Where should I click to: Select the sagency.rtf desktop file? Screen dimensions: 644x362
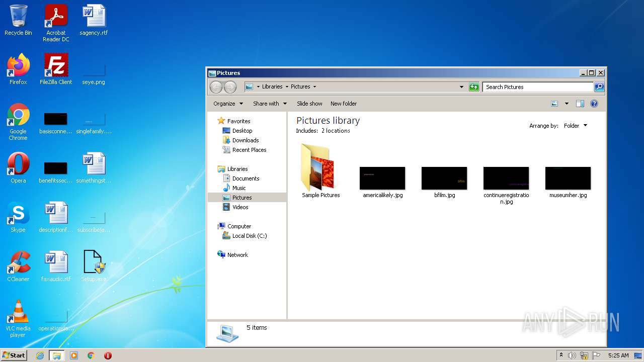pos(94,20)
